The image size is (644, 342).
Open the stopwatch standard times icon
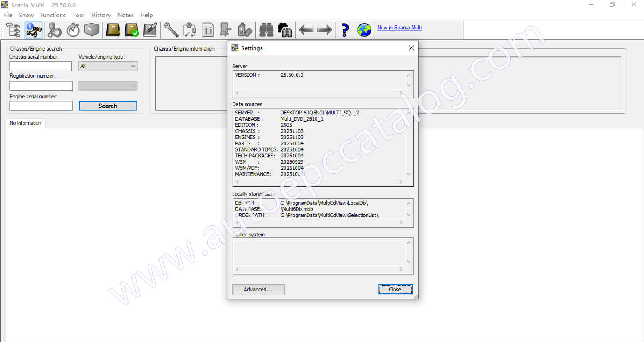[x=73, y=30]
